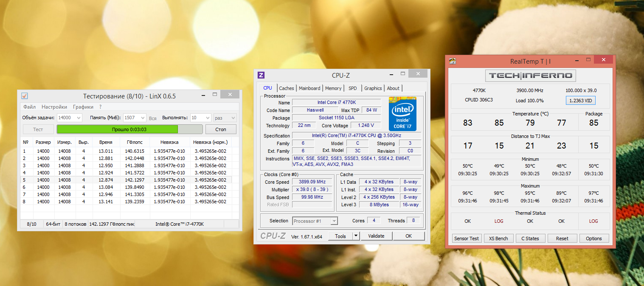Click the maximum temperature 98°C in RealTemp
The height and width of the screenshot is (286, 644).
click(x=499, y=193)
